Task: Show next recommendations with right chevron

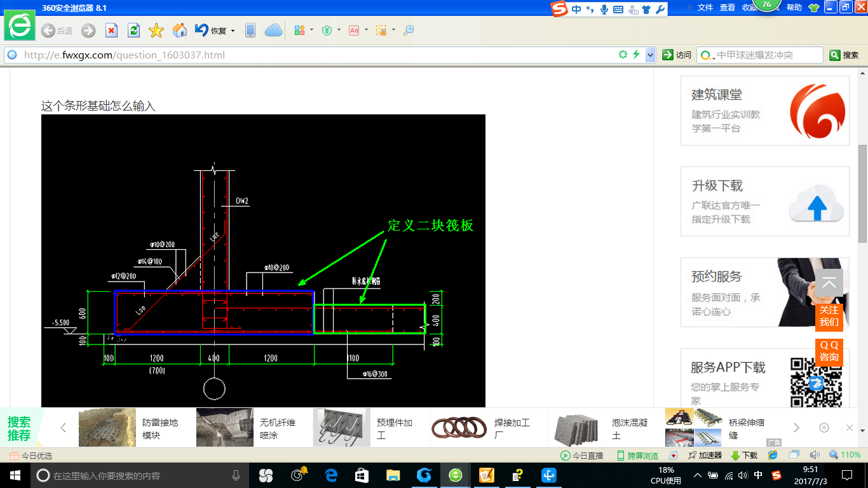Action: 797,428
